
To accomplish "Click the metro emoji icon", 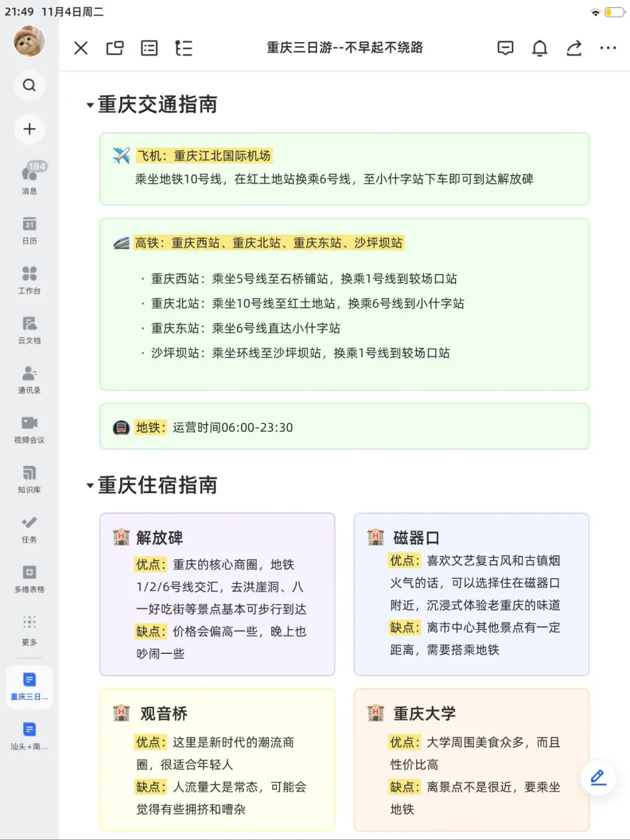I will point(121,428).
